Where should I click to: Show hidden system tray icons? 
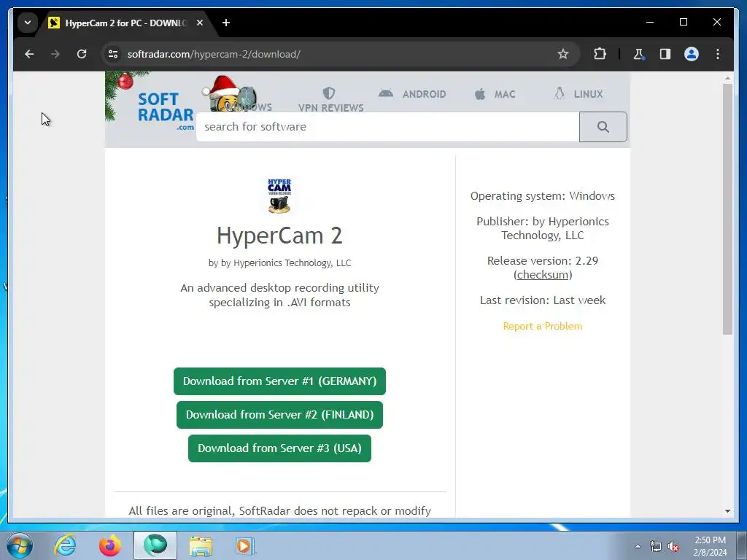coord(638,546)
